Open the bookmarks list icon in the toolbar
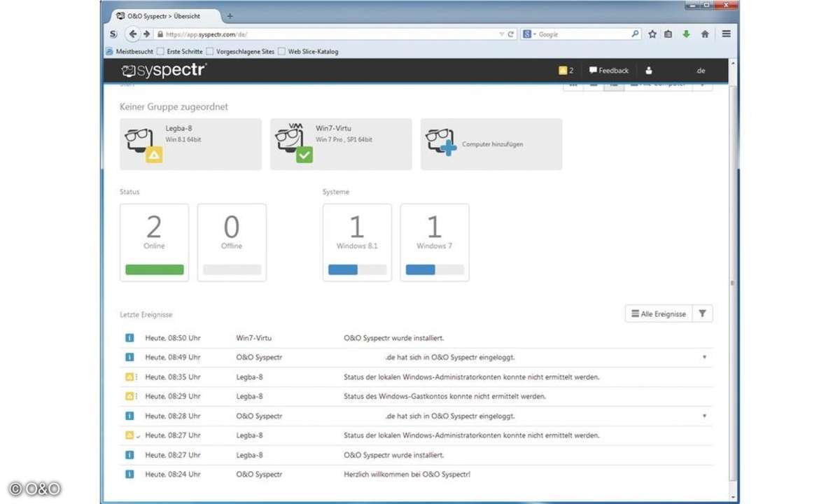840x504 pixels. click(668, 34)
